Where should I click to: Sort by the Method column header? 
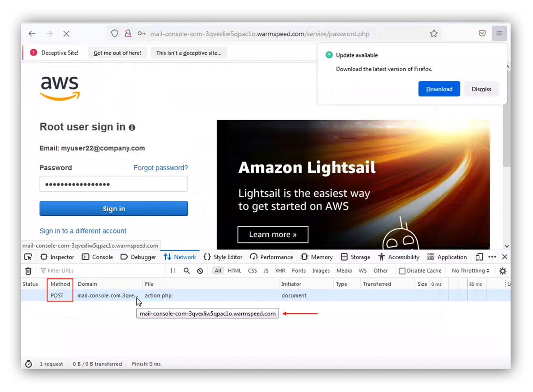click(60, 284)
